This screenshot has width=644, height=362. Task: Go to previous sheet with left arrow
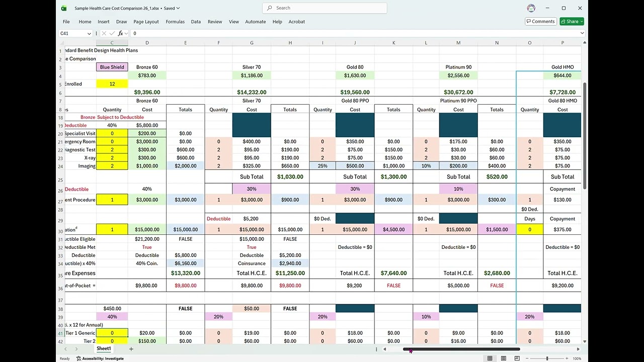(65, 349)
